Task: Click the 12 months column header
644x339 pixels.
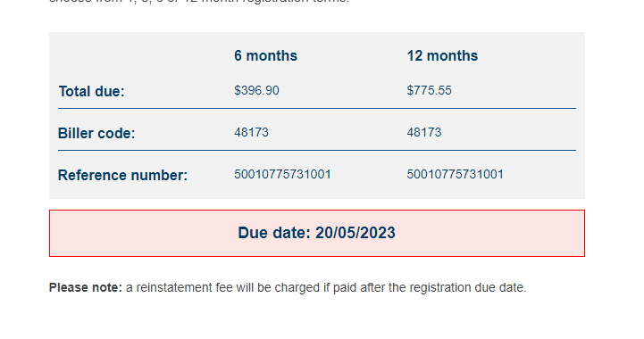Action: 442,56
